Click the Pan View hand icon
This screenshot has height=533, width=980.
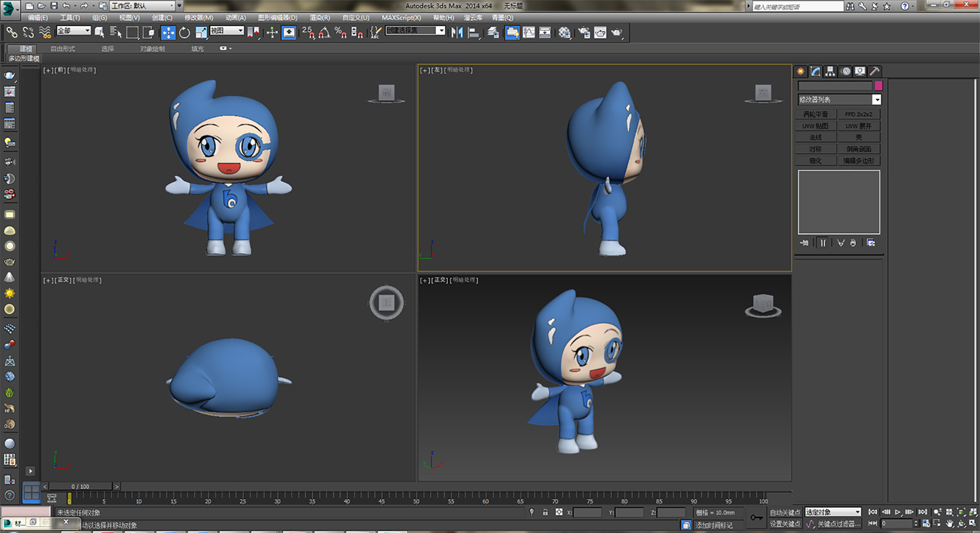coord(949,523)
